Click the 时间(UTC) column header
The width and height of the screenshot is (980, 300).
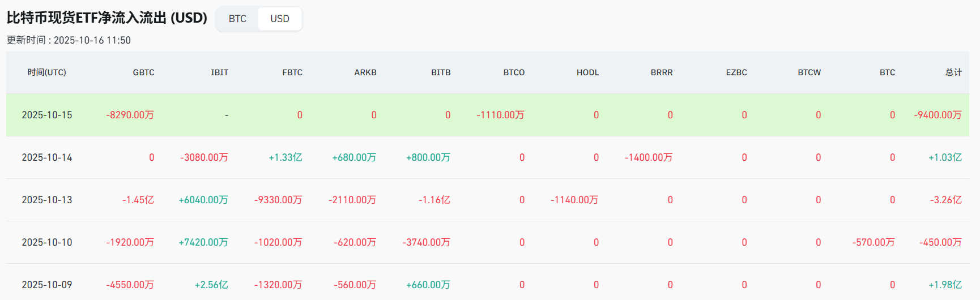tap(47, 72)
